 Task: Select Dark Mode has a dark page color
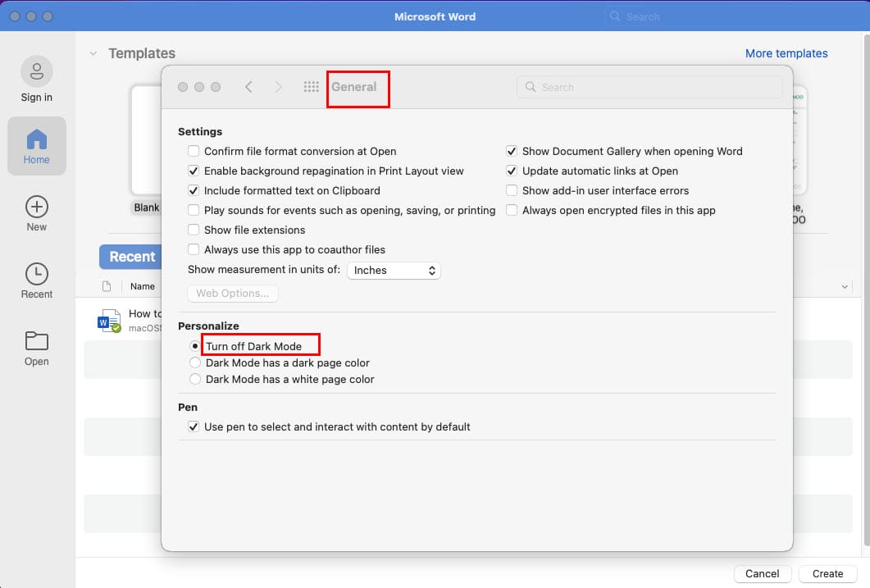pos(195,362)
